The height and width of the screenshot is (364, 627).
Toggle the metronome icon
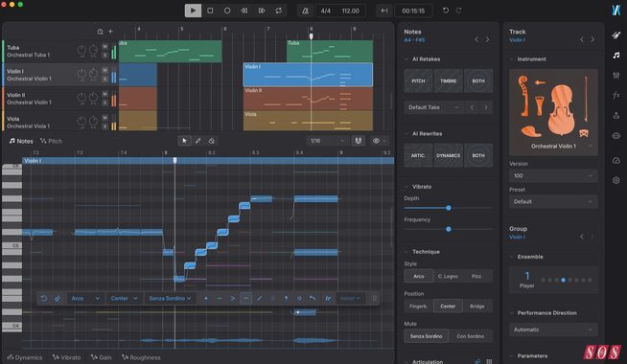(x=305, y=11)
